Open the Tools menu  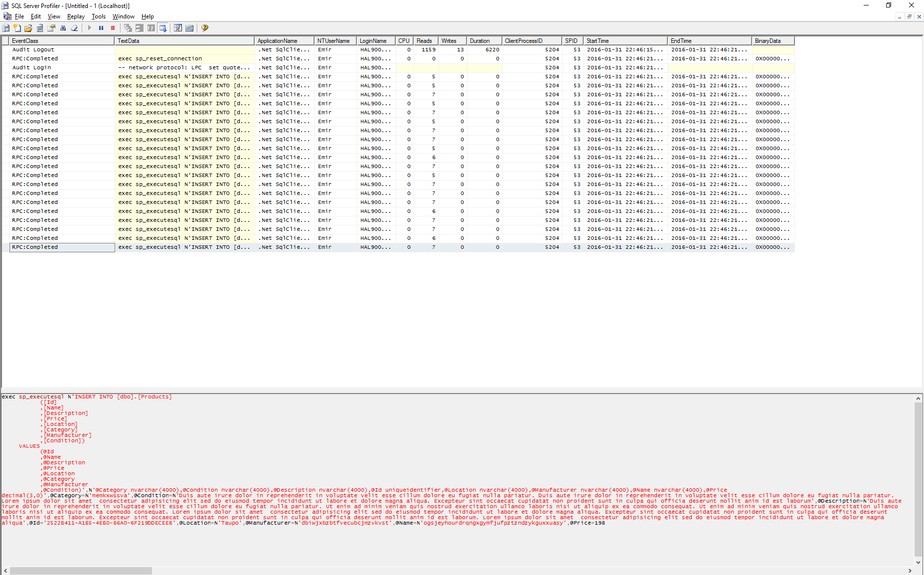click(x=98, y=16)
